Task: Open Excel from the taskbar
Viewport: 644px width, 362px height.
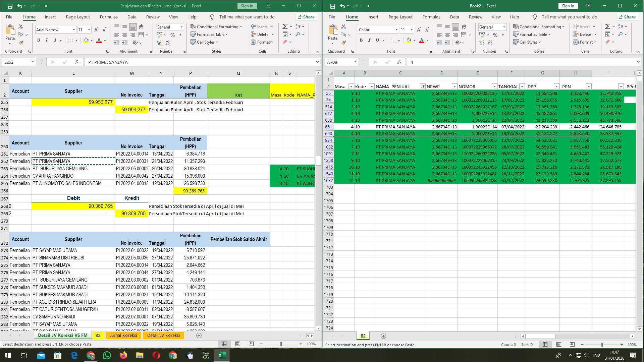Action: [x=222, y=355]
